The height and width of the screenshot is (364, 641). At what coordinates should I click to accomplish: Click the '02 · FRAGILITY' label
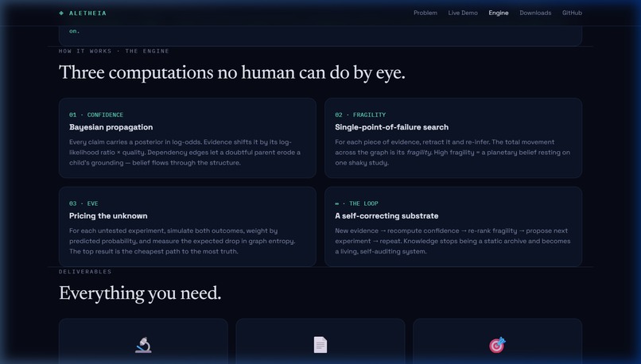point(360,114)
